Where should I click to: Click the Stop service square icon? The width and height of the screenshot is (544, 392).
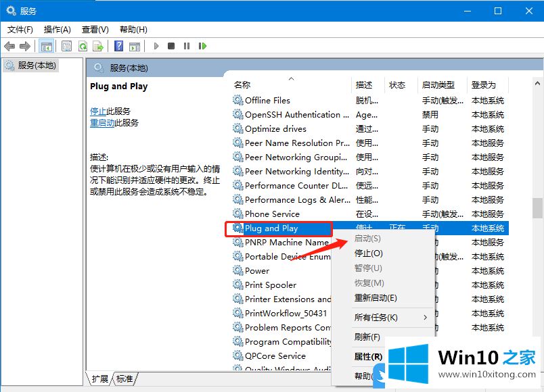tap(171, 46)
